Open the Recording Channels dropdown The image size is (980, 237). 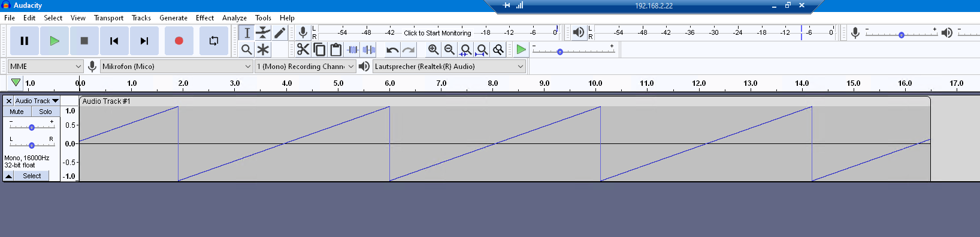pos(305,67)
